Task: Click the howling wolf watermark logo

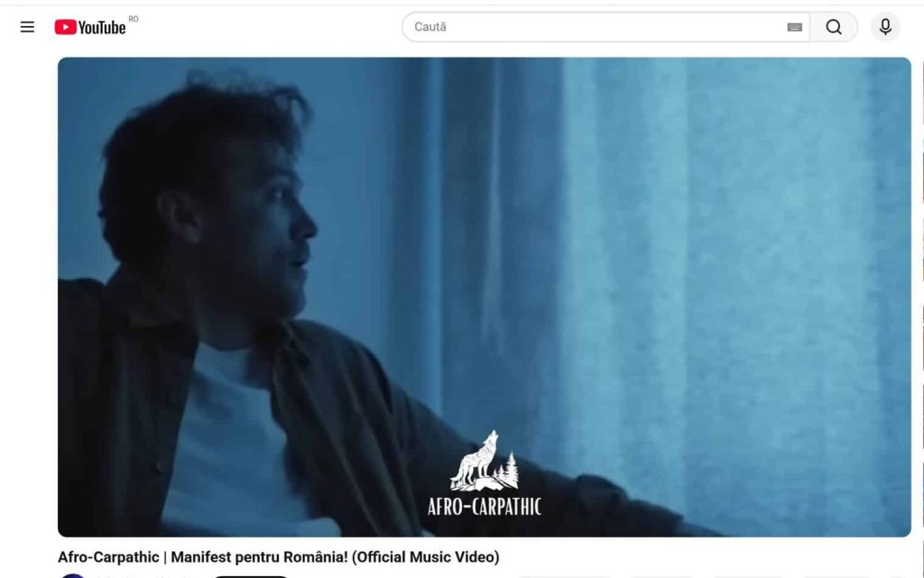Action: click(x=485, y=461)
